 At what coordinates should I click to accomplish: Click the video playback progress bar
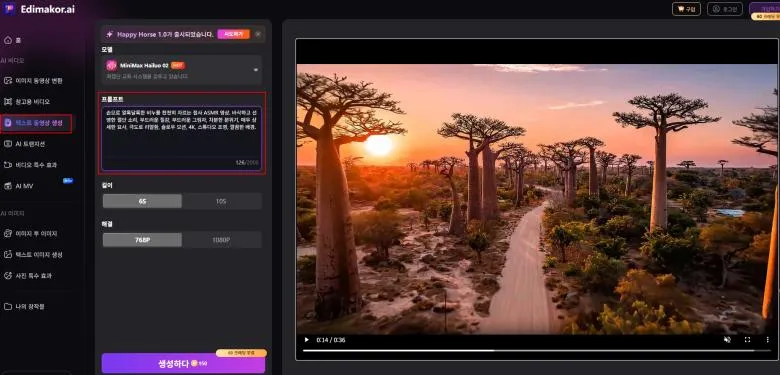point(528,351)
